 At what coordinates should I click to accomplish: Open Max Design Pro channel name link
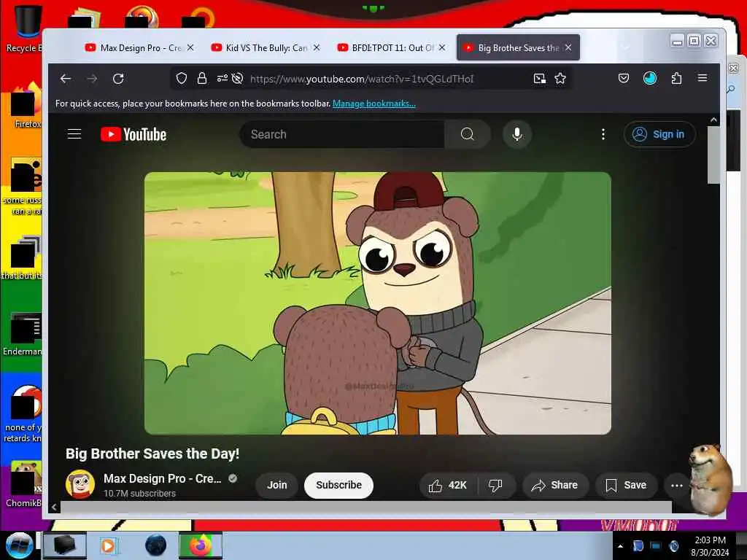(163, 478)
